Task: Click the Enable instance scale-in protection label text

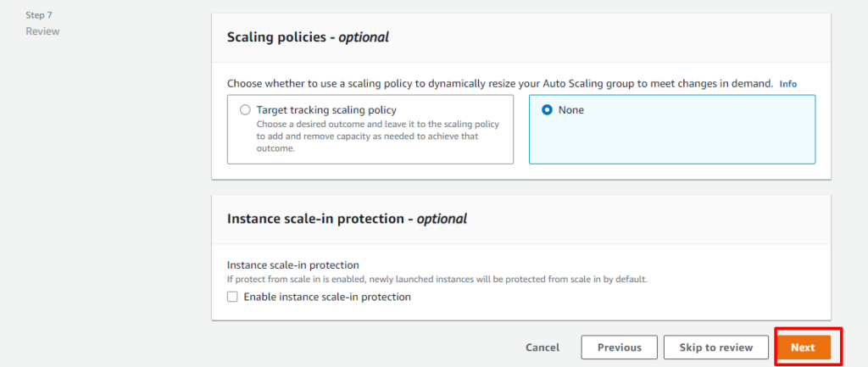Action: [327, 297]
